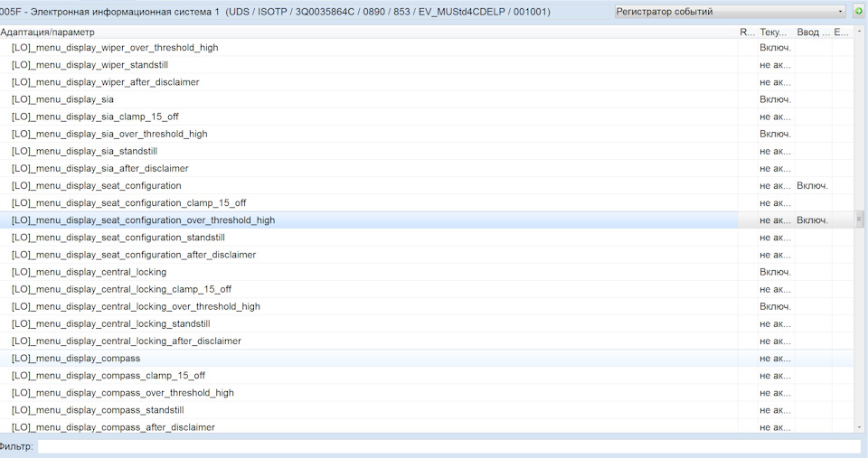Image resolution: width=868 pixels, height=458 pixels.
Task: Click input value Включ. for seat_configuration_over_threshold_high
Action: click(x=812, y=220)
